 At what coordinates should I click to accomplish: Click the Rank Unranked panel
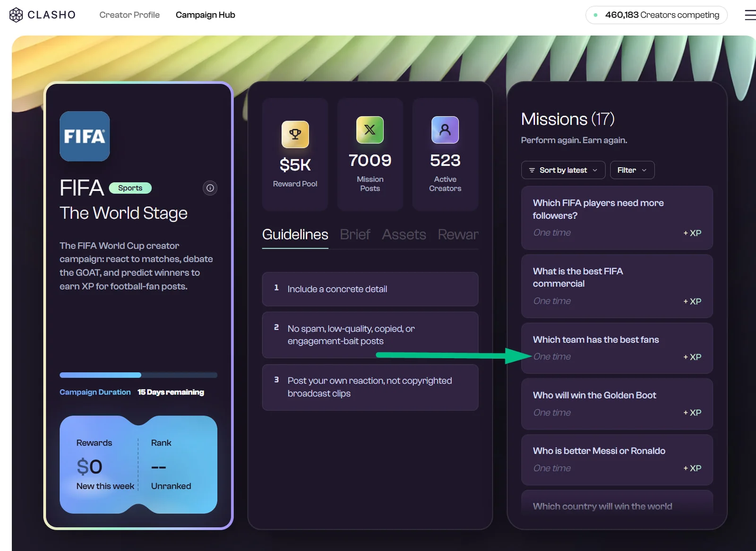click(171, 465)
